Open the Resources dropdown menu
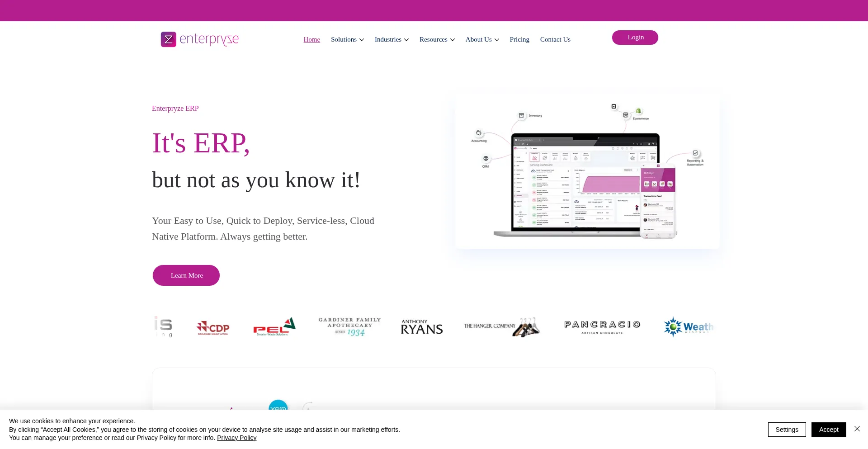Screen dimensions: 868x449 (437, 39)
